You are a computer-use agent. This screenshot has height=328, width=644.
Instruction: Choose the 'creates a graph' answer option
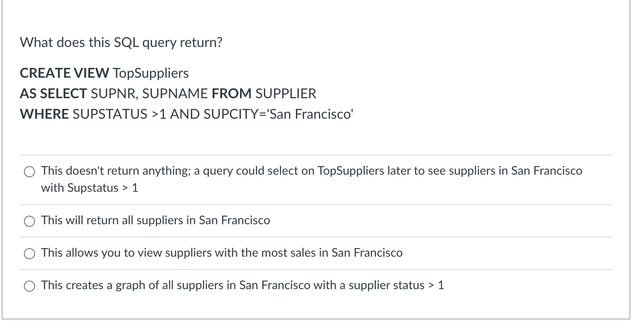(x=29, y=286)
